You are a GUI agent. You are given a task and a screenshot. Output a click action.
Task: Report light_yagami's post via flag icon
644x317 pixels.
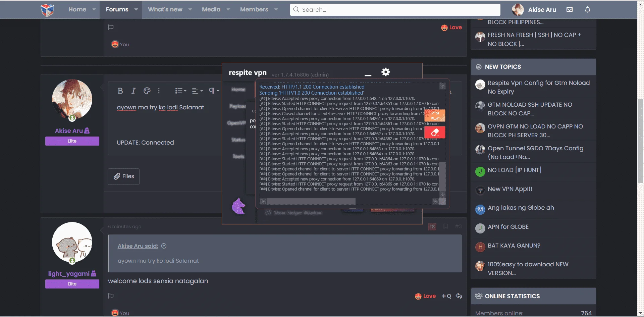[x=111, y=296]
